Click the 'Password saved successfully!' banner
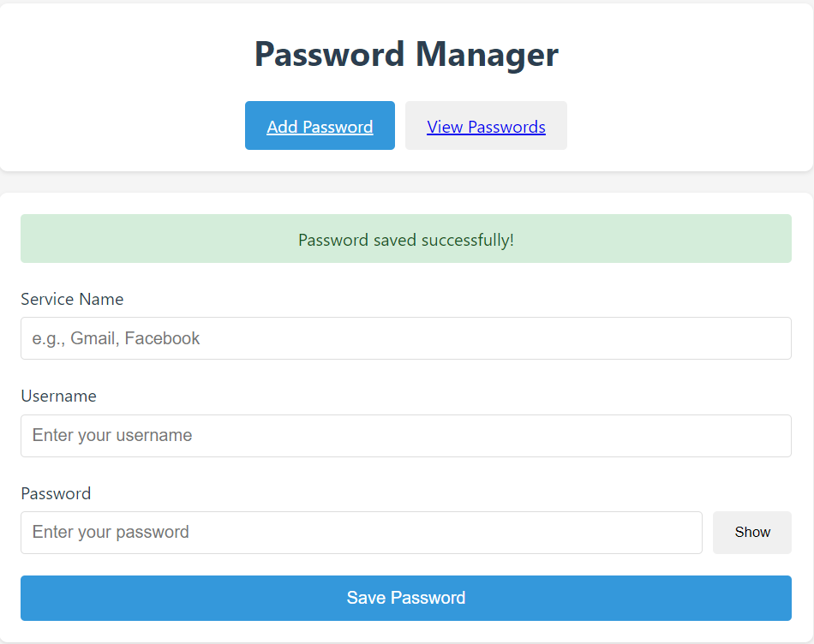The height and width of the screenshot is (644, 814). (x=405, y=239)
